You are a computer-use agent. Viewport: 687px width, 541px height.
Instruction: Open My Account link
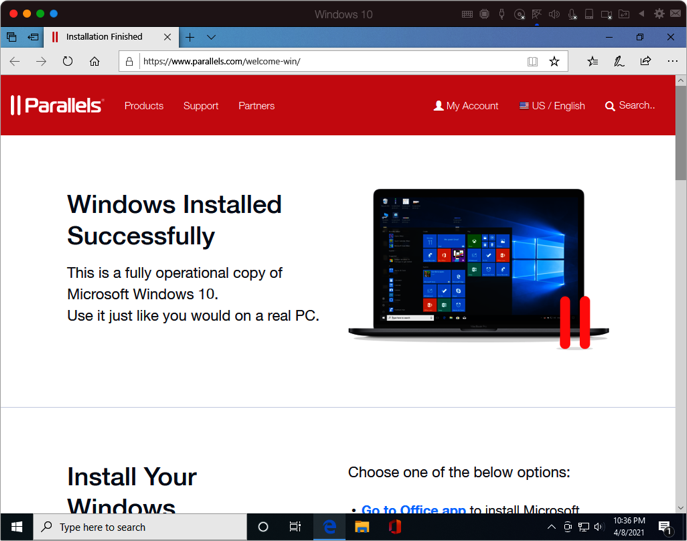[x=466, y=106]
